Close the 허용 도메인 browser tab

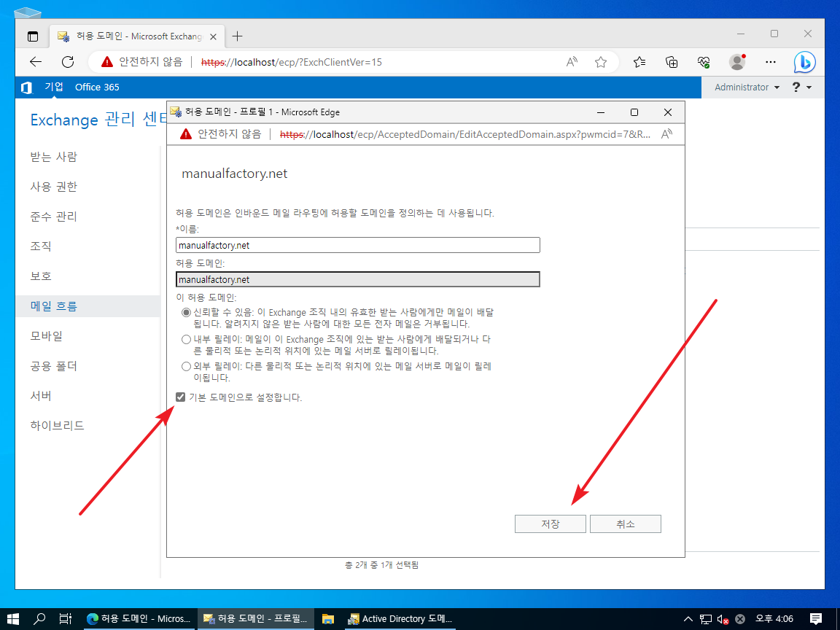coord(213,36)
